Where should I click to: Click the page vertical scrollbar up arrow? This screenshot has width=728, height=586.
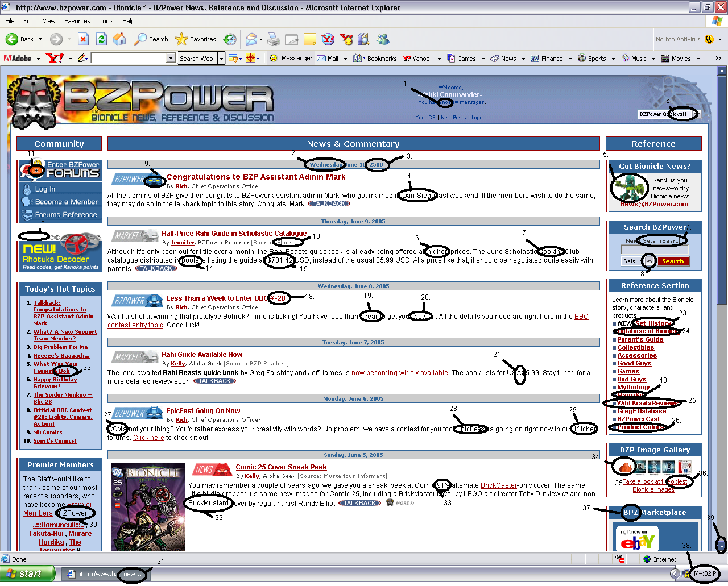[x=722, y=72]
